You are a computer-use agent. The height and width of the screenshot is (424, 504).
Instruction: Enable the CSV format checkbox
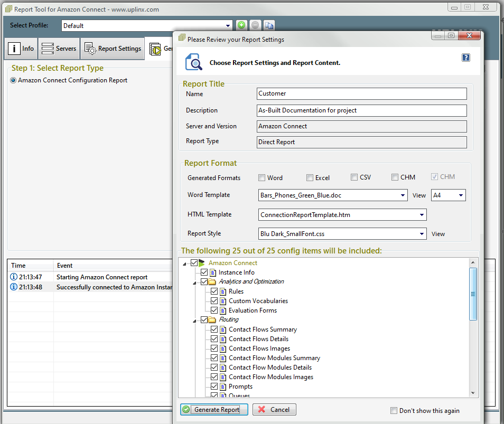(354, 177)
